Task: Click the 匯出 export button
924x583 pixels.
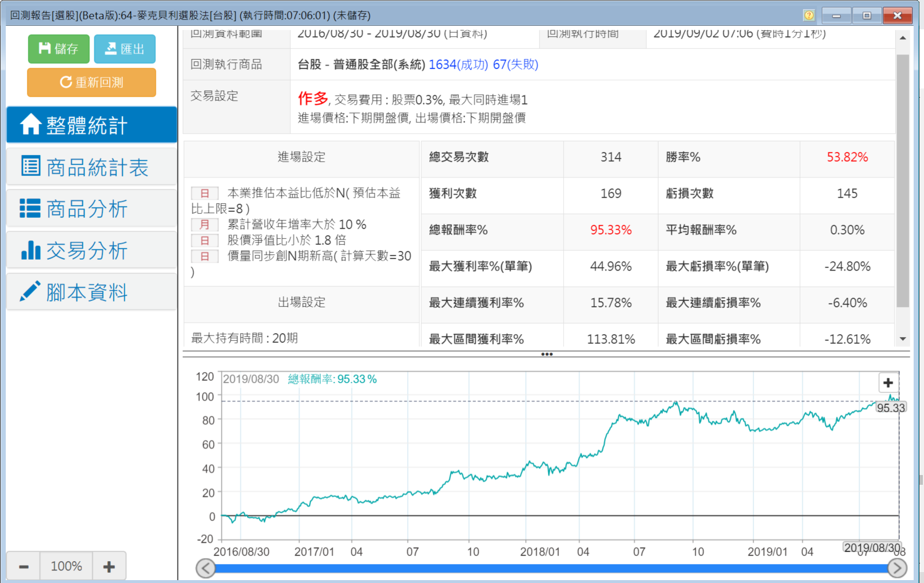Action: (125, 49)
